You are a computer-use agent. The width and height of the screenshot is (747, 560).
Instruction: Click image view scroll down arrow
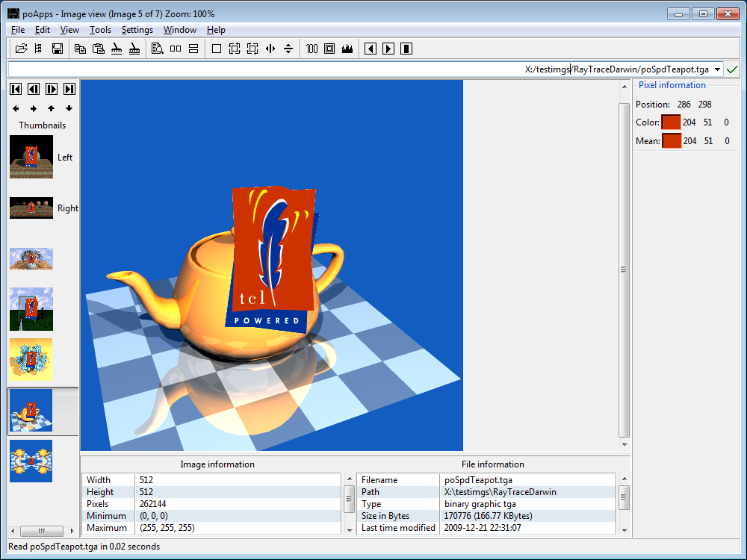pyautogui.click(x=624, y=445)
